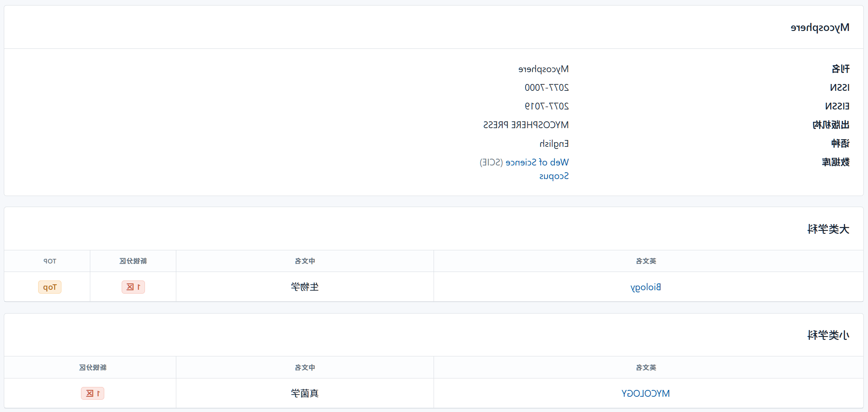The image size is (868, 412).
Task: Click 新锐分区 header in 大类学科 table
Action: pyautogui.click(x=133, y=261)
